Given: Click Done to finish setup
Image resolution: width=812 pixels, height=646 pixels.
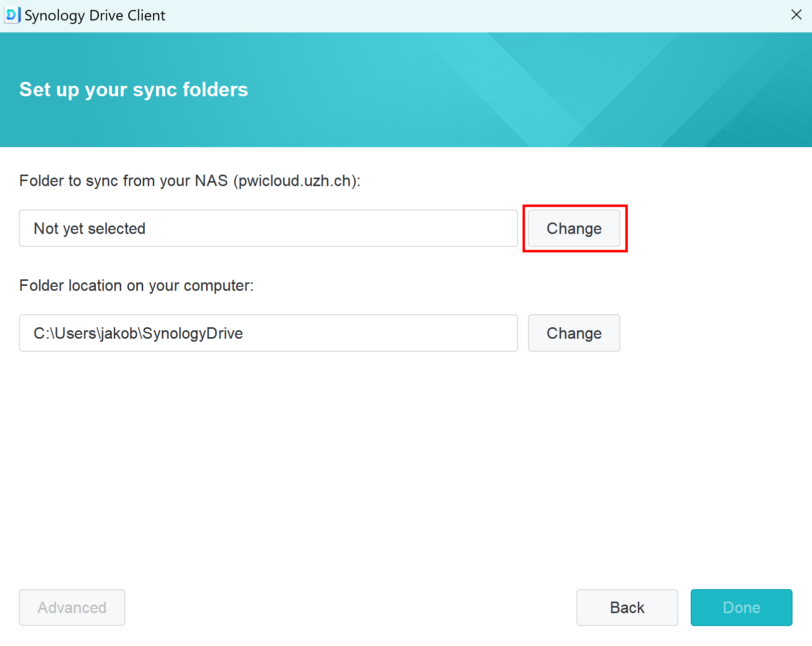Looking at the screenshot, I should click(742, 608).
